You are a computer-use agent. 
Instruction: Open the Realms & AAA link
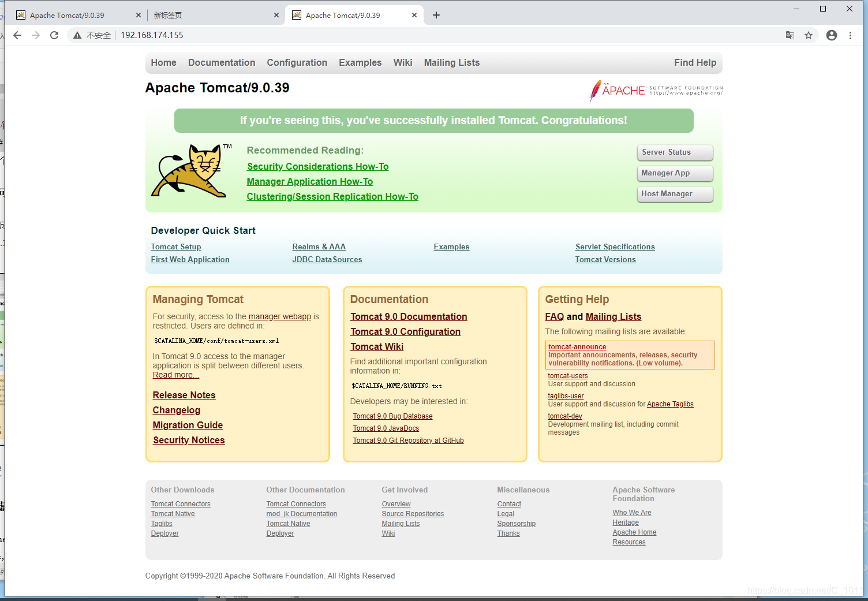(319, 247)
